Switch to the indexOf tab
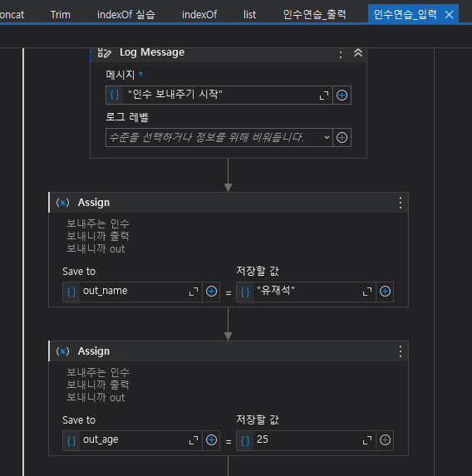 [x=199, y=14]
